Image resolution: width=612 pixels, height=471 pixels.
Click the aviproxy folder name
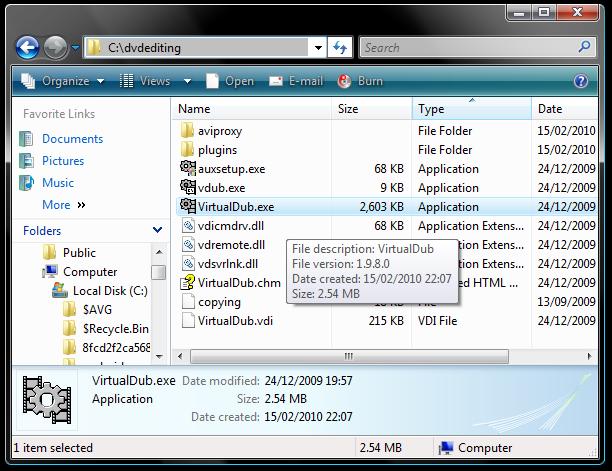(x=220, y=131)
